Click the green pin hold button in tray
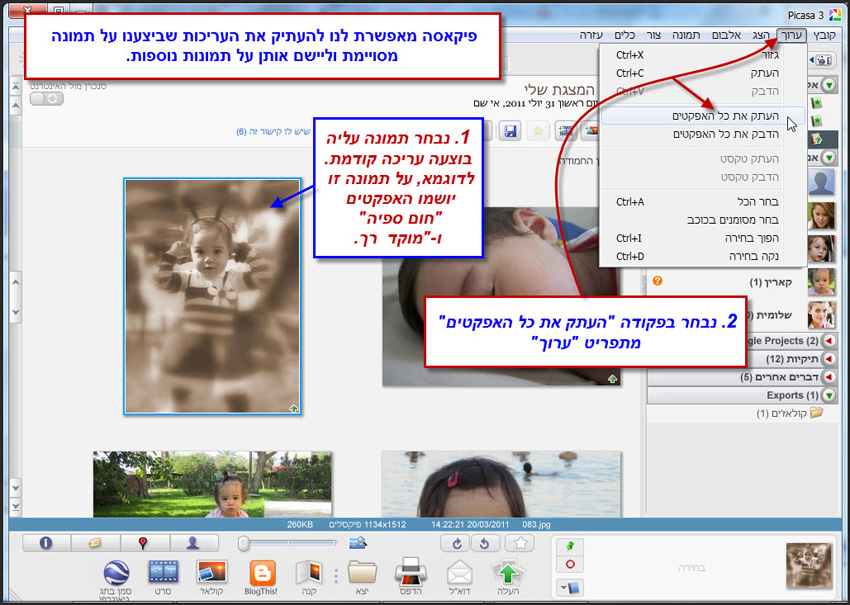This screenshot has width=850, height=605. coord(570,546)
